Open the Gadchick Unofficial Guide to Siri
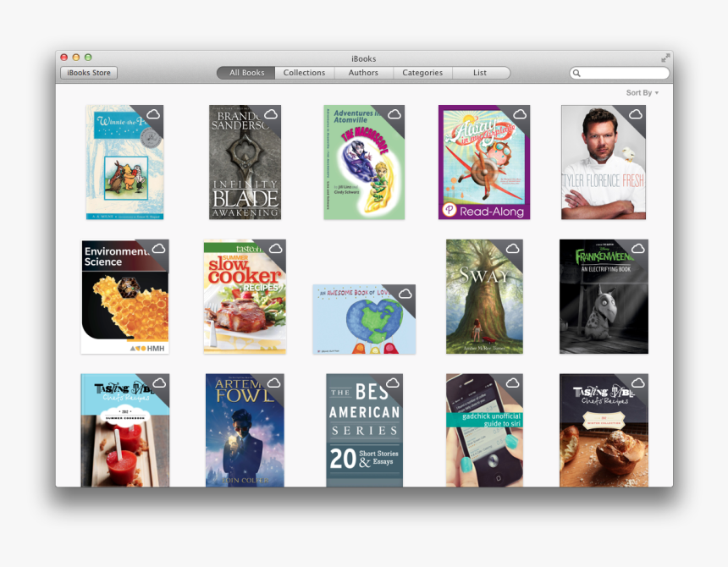 pyautogui.click(x=483, y=430)
